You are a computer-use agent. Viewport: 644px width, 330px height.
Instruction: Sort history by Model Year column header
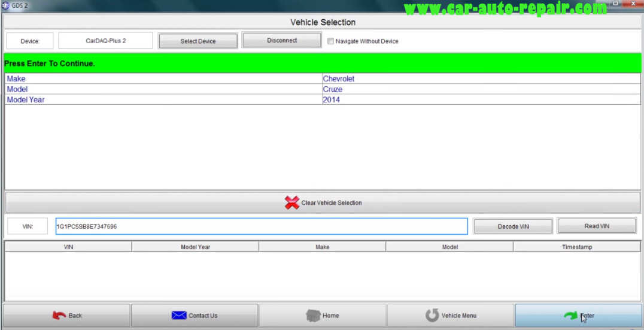[x=196, y=247]
